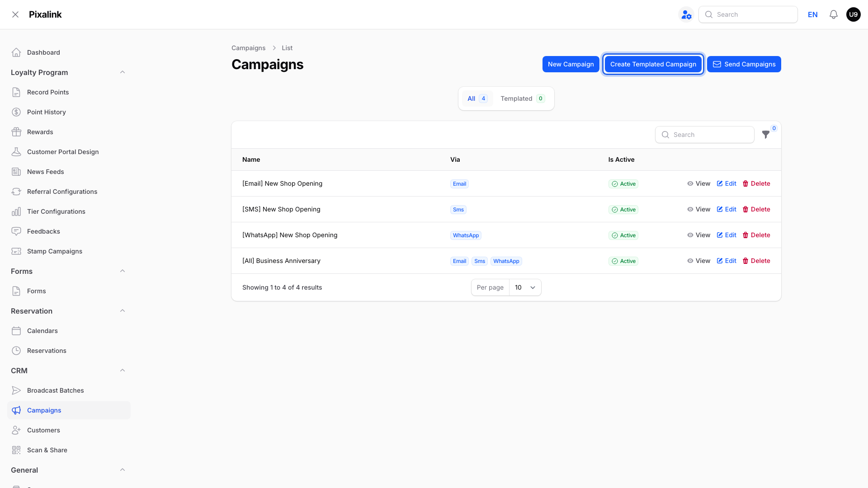
Task: Close the sidebar with the X icon
Action: click(x=15, y=14)
